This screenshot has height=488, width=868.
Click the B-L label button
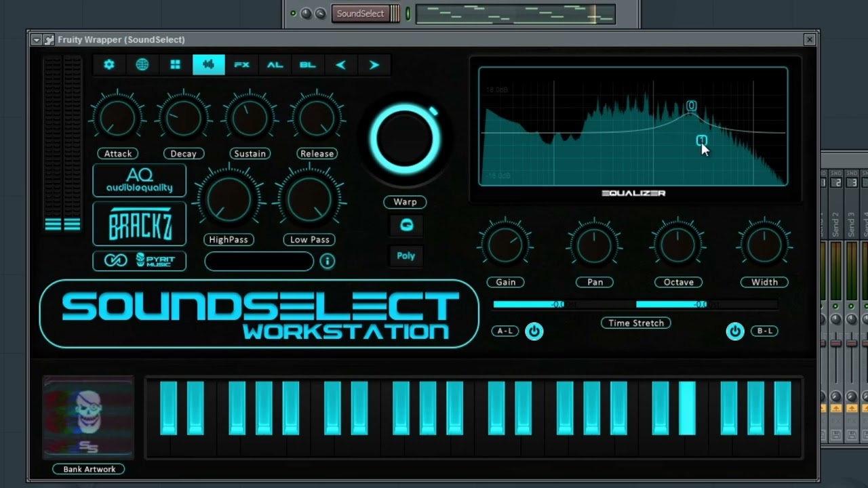pyautogui.click(x=764, y=331)
